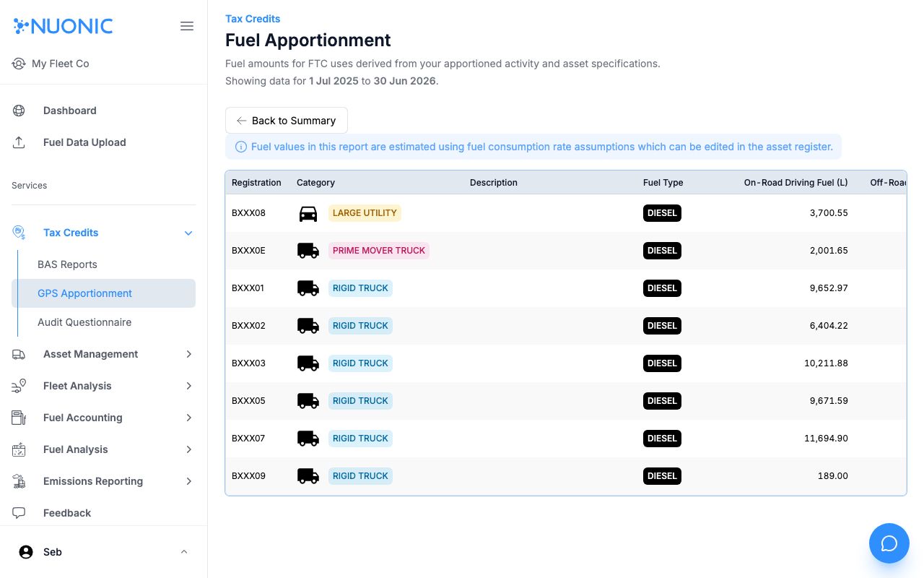Open Fuel Data Upload page
The height and width of the screenshot is (578, 924).
coord(103,142)
